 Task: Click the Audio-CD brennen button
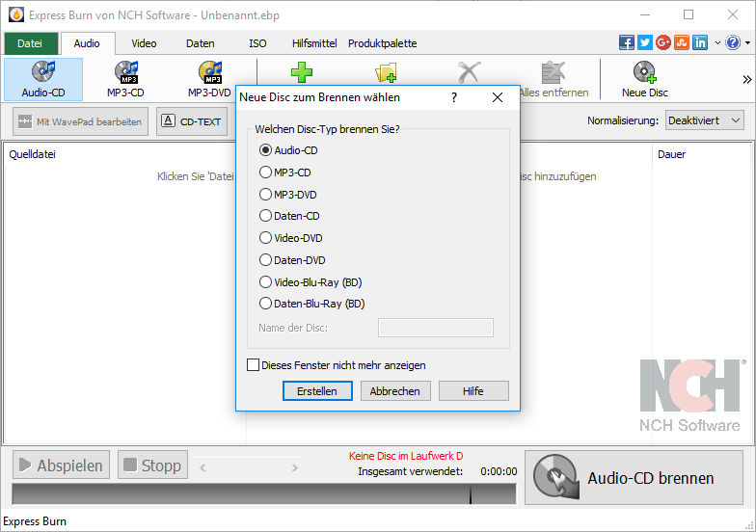(634, 478)
